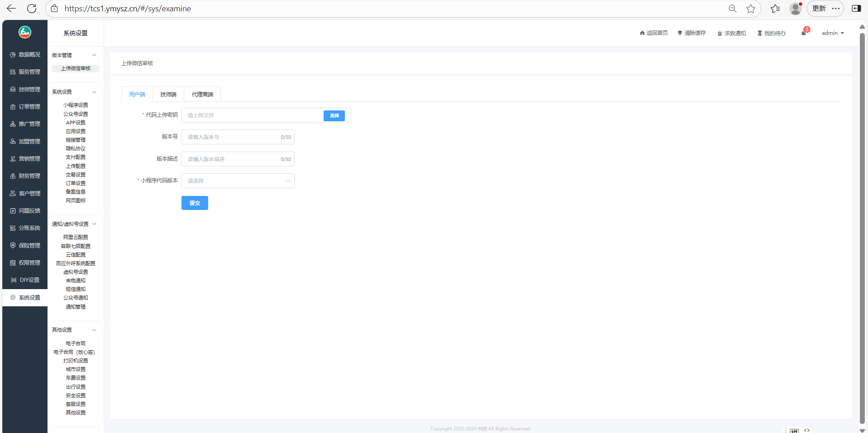This screenshot has width=868, height=433.
Task: Open the admin user dropdown
Action: coord(832,33)
